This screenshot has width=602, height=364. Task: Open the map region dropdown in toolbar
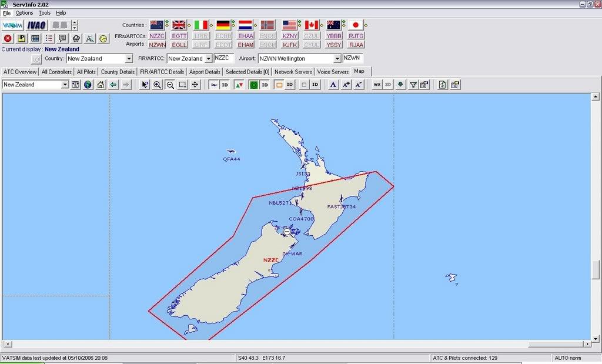tap(65, 85)
